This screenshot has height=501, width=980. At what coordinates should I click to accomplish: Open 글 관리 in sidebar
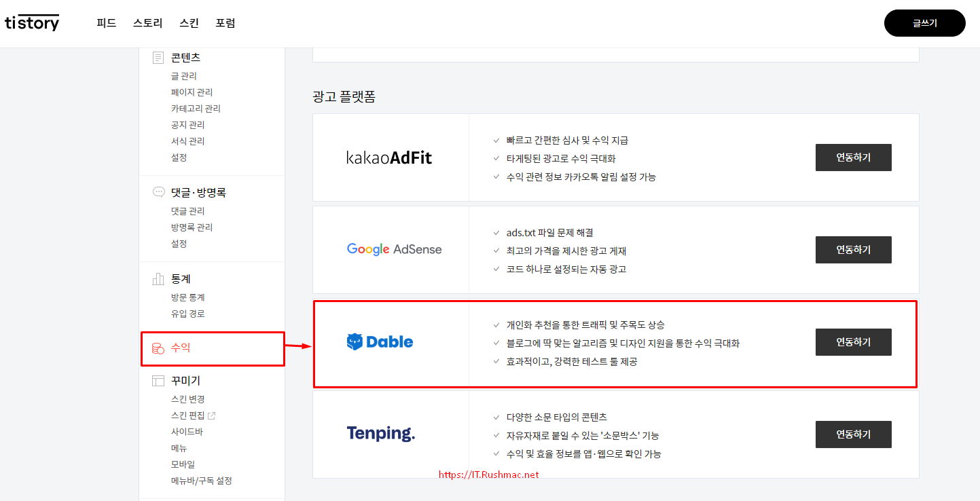pyautogui.click(x=184, y=76)
